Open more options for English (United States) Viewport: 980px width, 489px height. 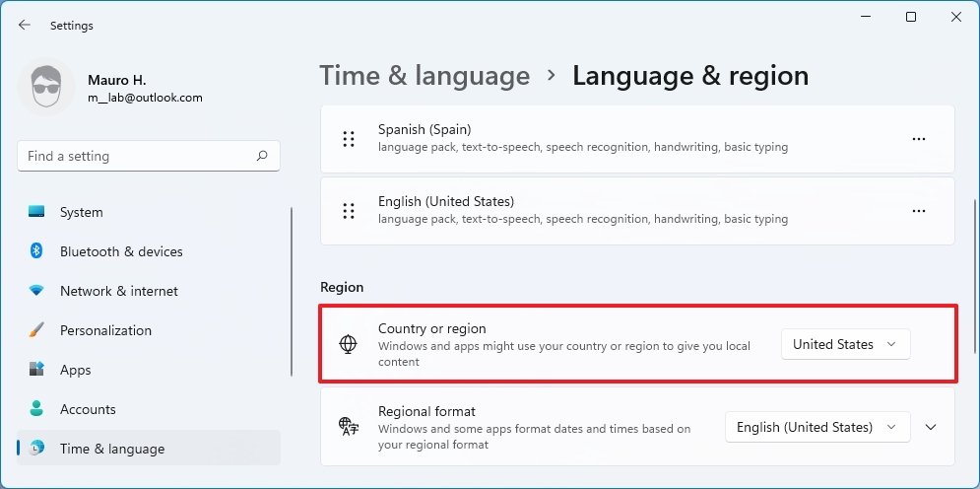pos(918,211)
